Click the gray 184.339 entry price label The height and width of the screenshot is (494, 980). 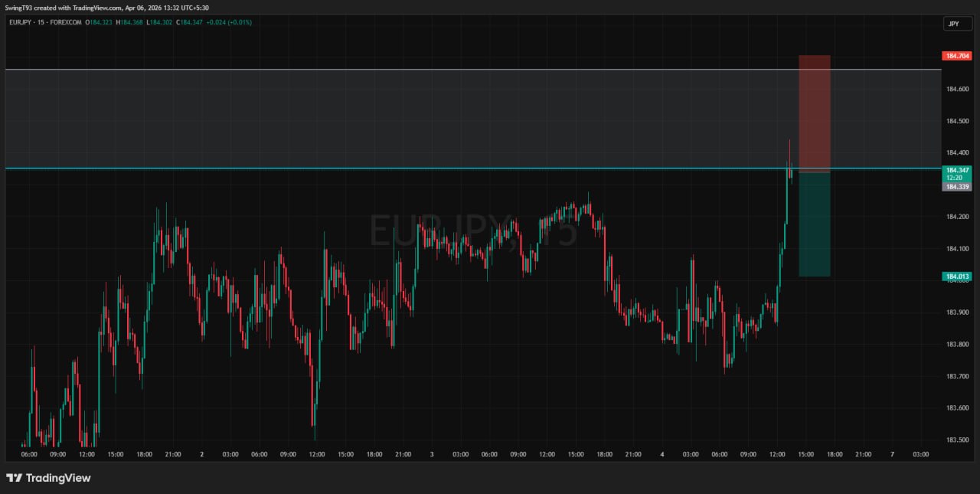pos(957,187)
